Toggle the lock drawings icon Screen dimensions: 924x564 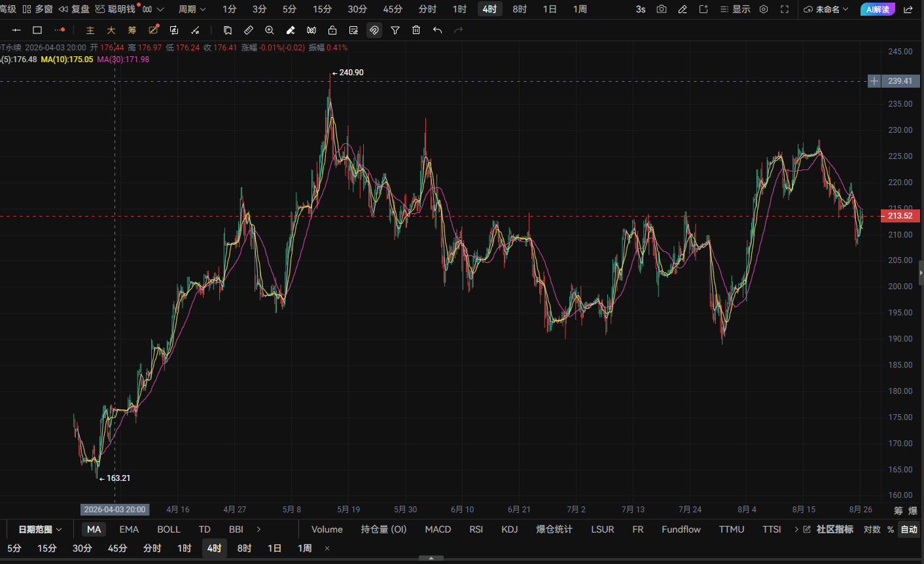(x=332, y=30)
